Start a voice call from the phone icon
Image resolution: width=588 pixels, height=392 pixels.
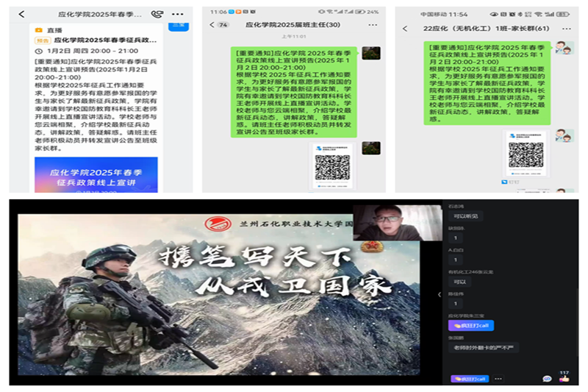pyautogui.click(x=157, y=14)
